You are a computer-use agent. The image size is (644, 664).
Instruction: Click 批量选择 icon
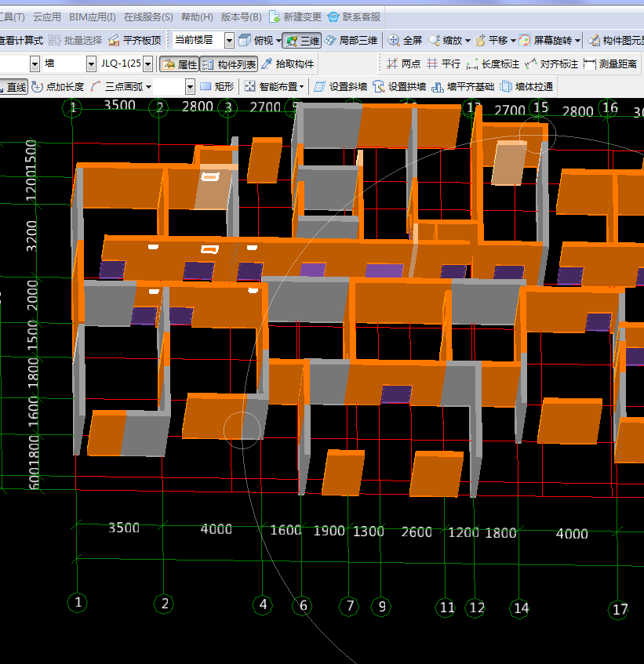tap(55, 40)
